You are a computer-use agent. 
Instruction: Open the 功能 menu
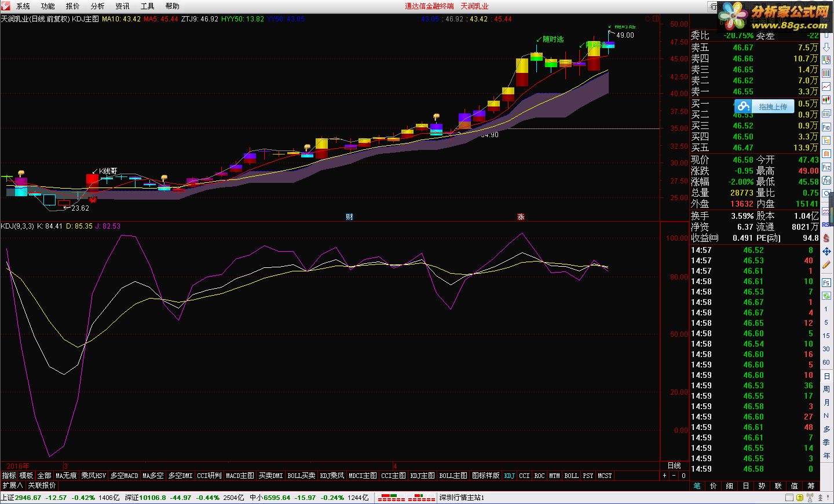(x=48, y=6)
